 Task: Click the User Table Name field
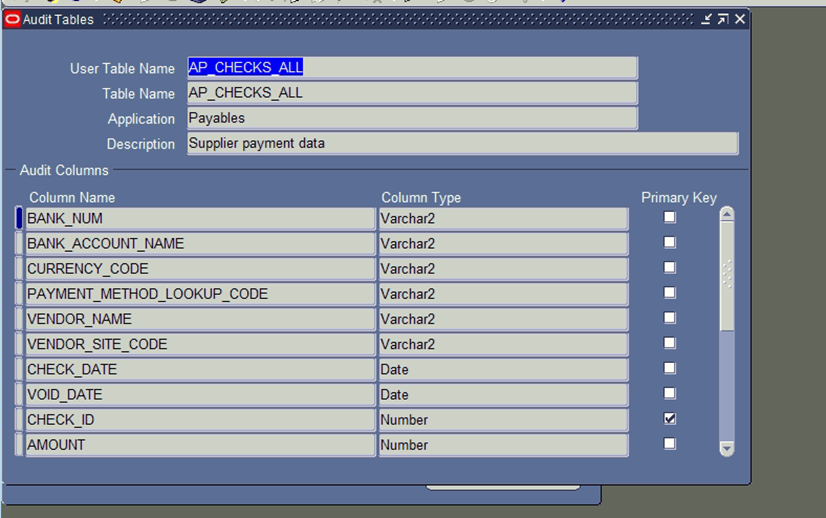[x=412, y=68]
